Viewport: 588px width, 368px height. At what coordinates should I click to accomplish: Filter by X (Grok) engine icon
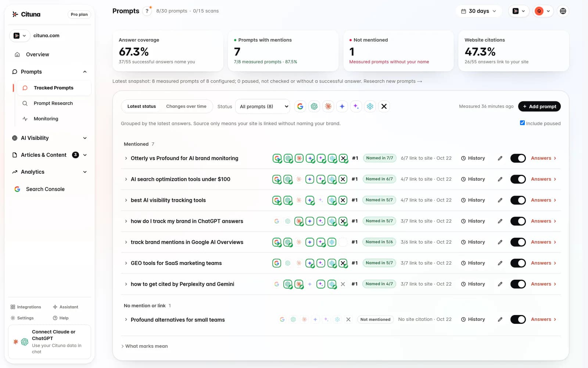pyautogui.click(x=384, y=106)
